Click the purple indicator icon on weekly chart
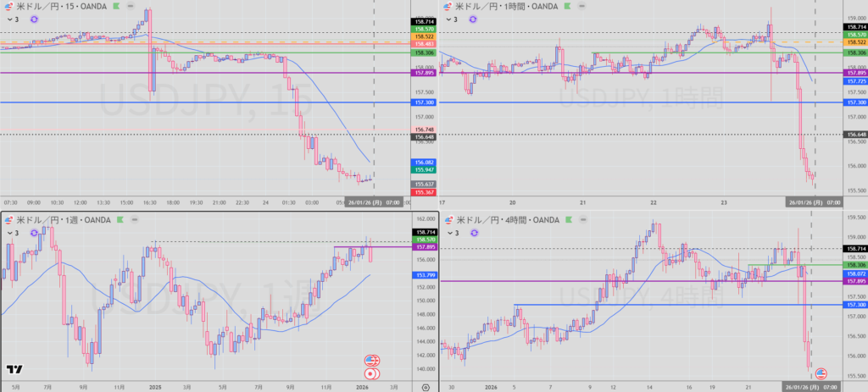The width and height of the screenshot is (868, 392). 35,232
